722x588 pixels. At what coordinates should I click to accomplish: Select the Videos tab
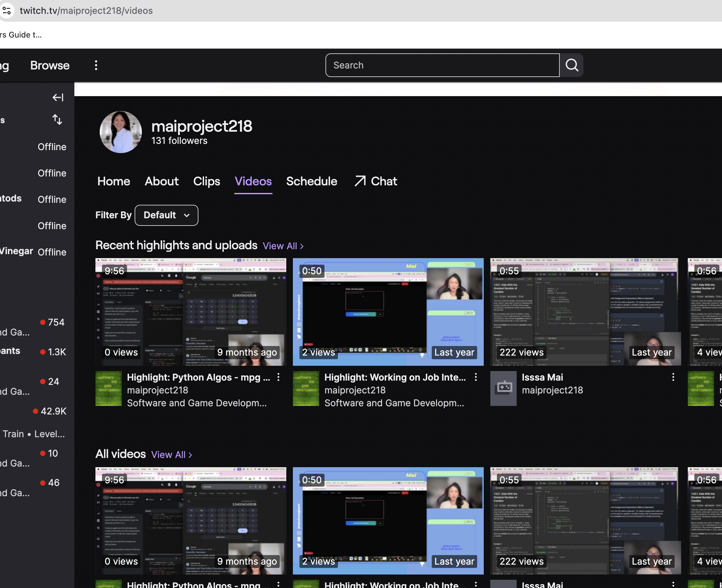click(x=253, y=181)
